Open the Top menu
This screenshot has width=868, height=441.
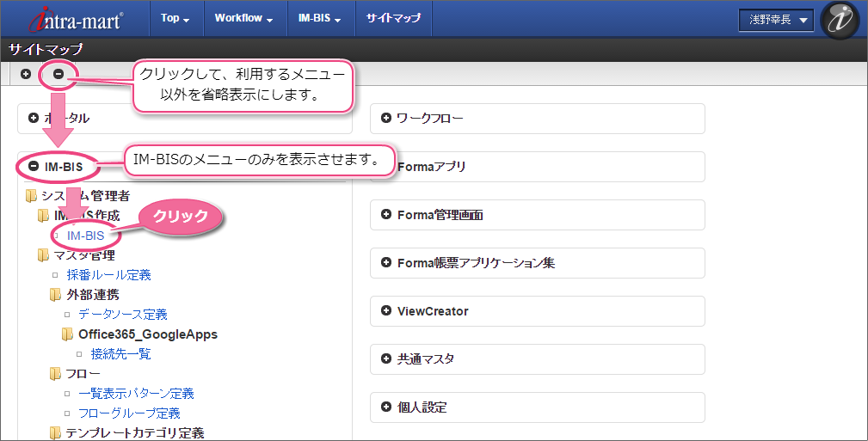coord(175,18)
